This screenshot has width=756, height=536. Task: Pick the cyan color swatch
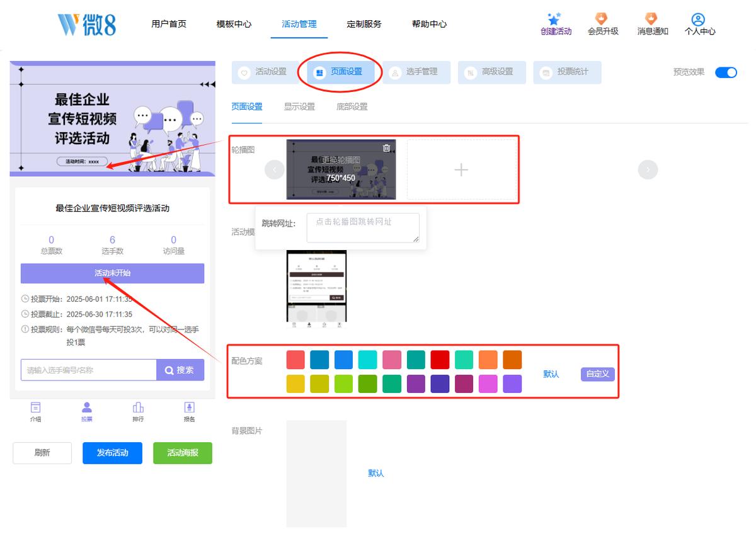coord(368,360)
